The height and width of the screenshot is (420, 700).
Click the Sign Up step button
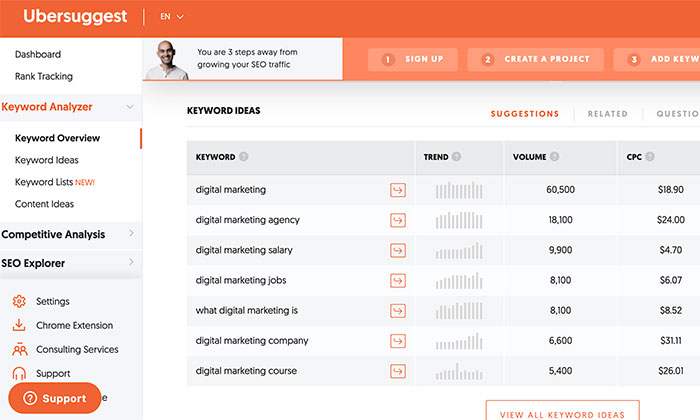pyautogui.click(x=412, y=59)
